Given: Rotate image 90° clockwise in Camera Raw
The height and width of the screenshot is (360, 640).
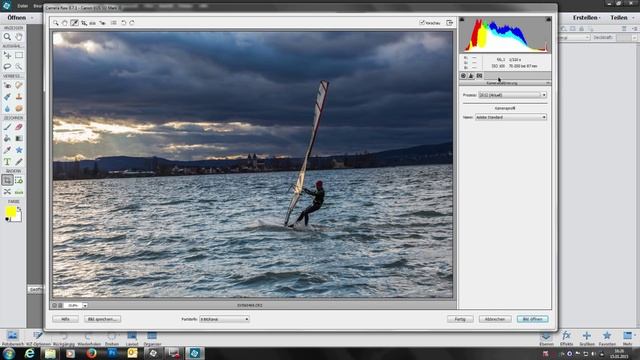Looking at the screenshot, I should pos(132,23).
